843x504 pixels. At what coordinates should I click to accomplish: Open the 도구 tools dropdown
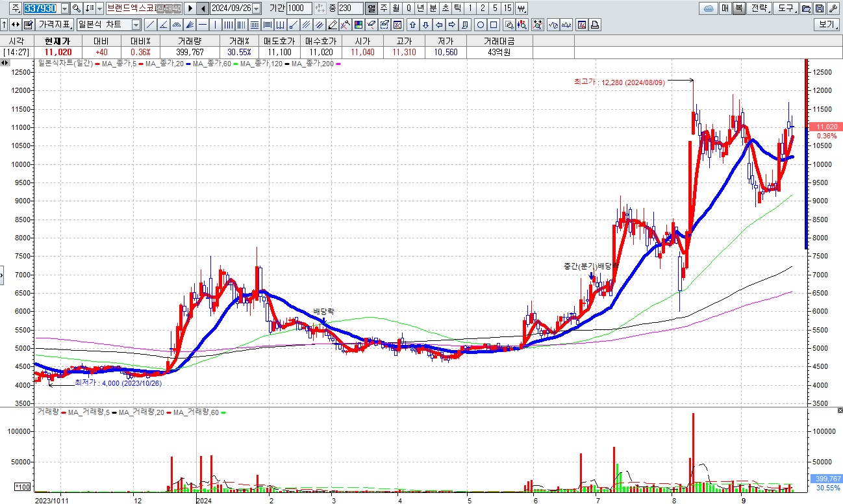click(787, 8)
